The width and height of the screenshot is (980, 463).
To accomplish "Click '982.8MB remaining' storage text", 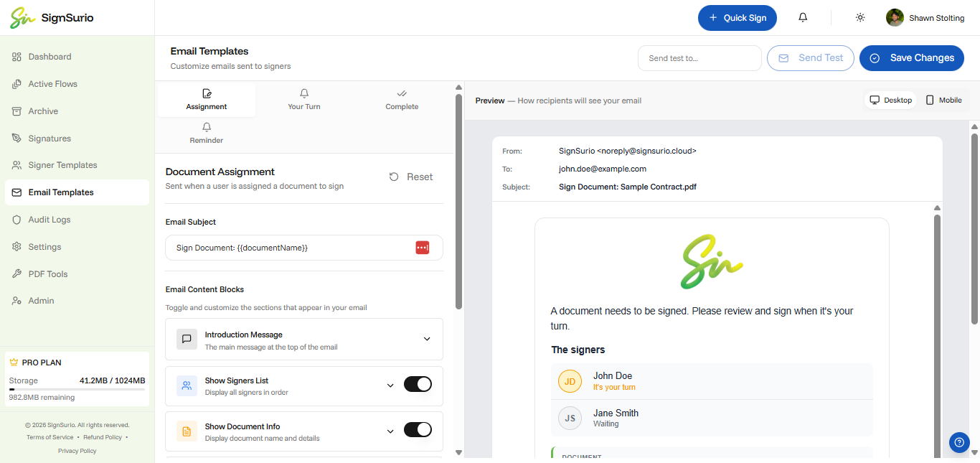I will (x=42, y=398).
